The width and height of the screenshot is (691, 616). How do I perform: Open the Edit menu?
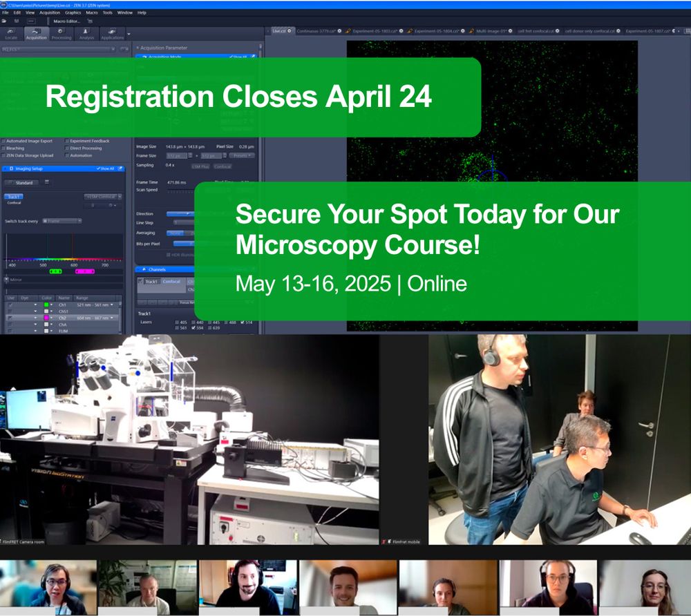(17, 12)
